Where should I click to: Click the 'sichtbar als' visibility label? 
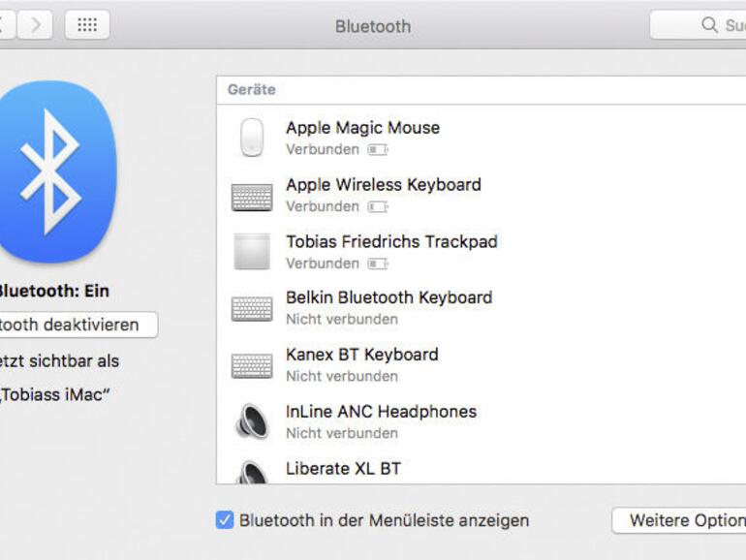[75, 361]
